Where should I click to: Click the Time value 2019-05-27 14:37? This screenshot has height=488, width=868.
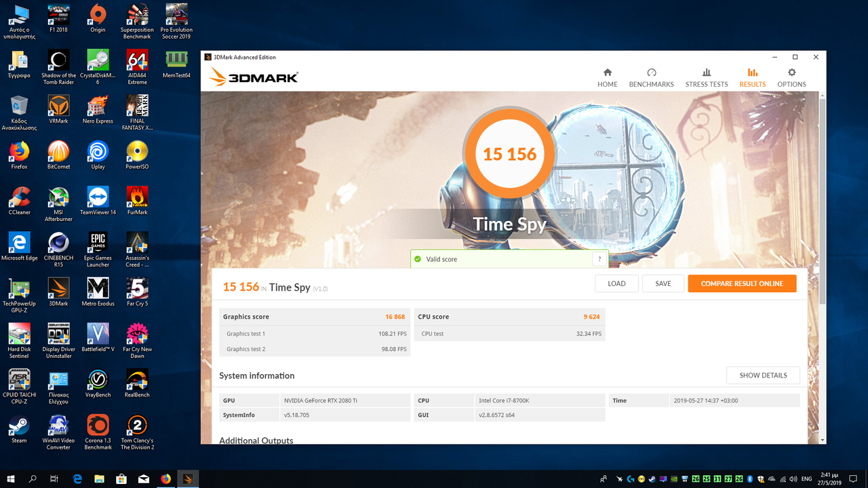[706, 401]
